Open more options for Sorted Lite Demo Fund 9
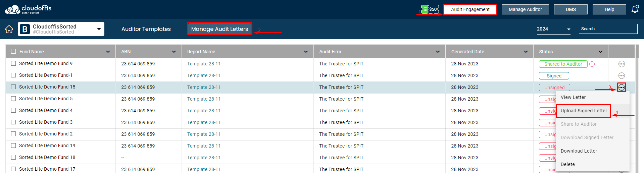644x173 pixels. 622,64
